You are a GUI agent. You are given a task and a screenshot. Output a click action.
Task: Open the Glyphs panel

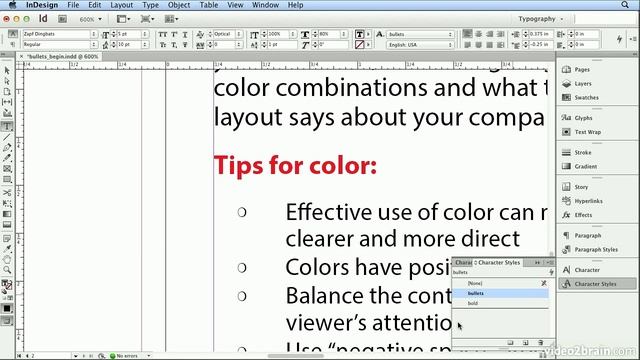pyautogui.click(x=577, y=118)
